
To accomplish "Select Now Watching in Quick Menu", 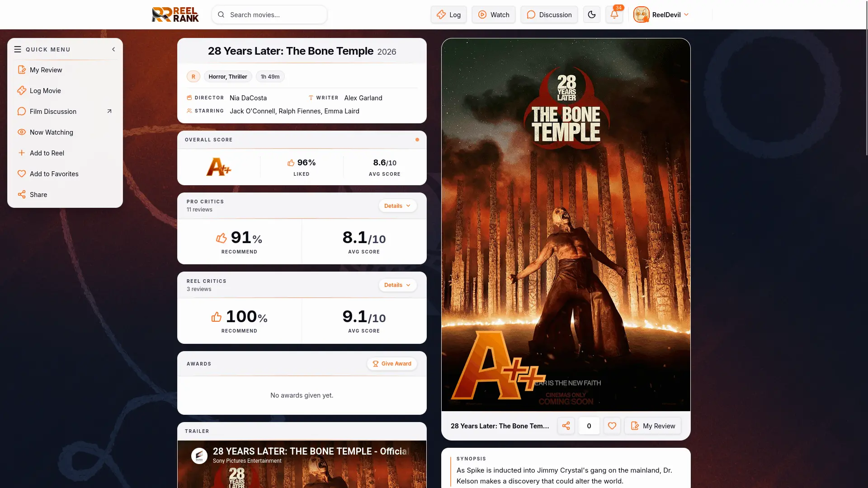I will (65, 132).
